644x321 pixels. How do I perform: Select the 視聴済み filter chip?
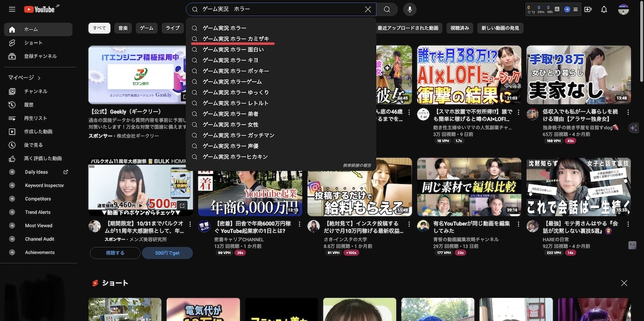click(x=459, y=28)
